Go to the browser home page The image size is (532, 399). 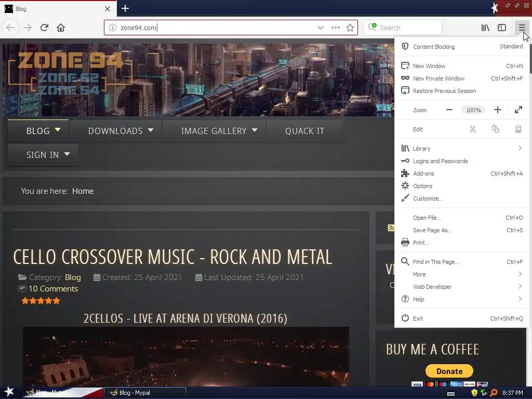point(61,28)
